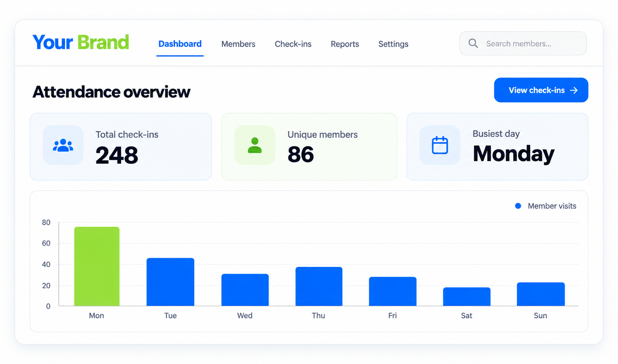
Task: Click the 80 y-axis label
Action: (x=46, y=223)
